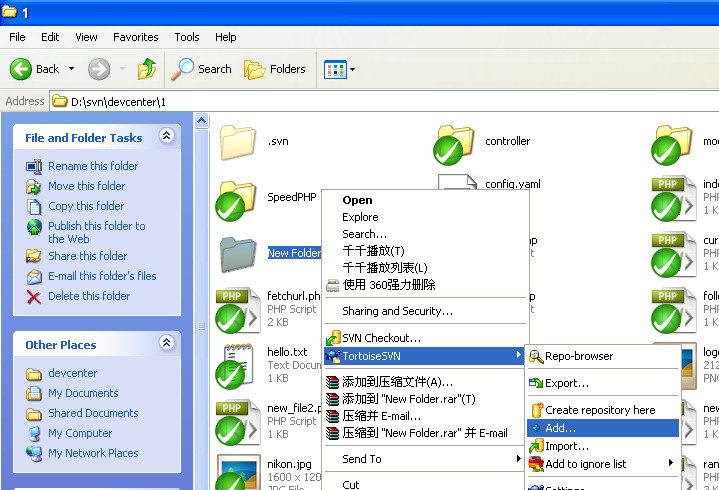Choose 使用 360强力删除 menu entry
719x490 pixels.
(x=425, y=285)
